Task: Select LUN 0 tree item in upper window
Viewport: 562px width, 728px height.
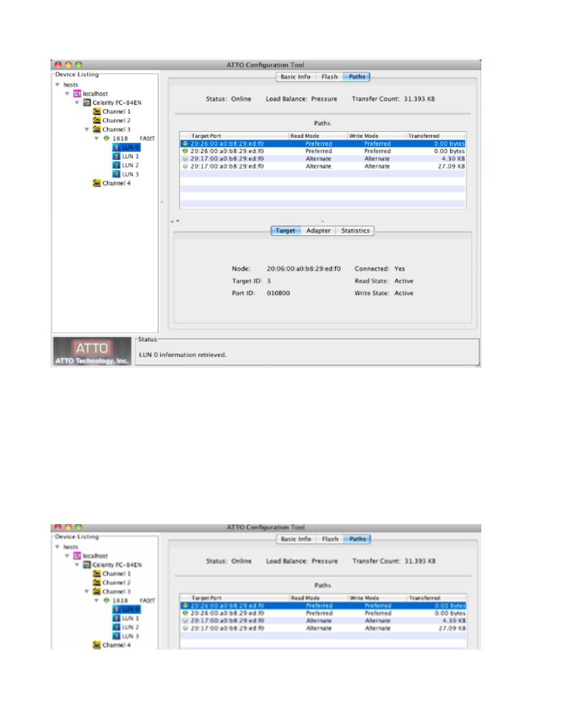Action: tap(126, 147)
